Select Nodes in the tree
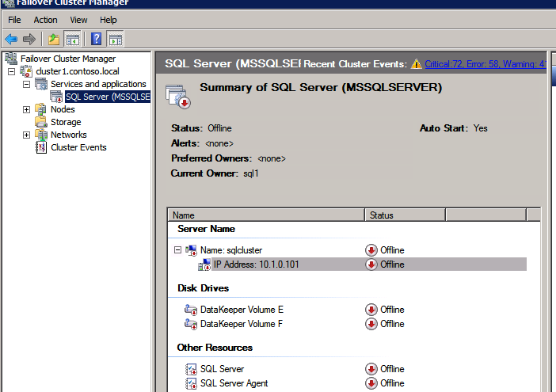This screenshot has width=556, height=392. click(63, 109)
